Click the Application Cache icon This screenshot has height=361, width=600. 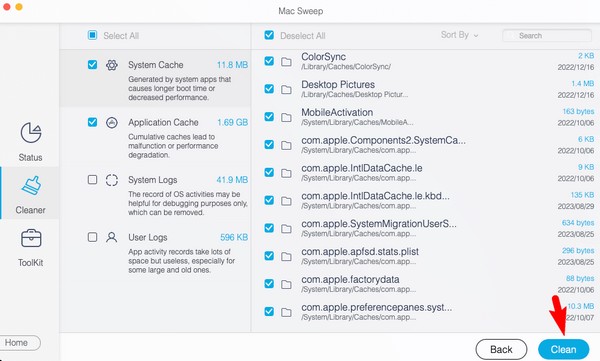point(112,123)
